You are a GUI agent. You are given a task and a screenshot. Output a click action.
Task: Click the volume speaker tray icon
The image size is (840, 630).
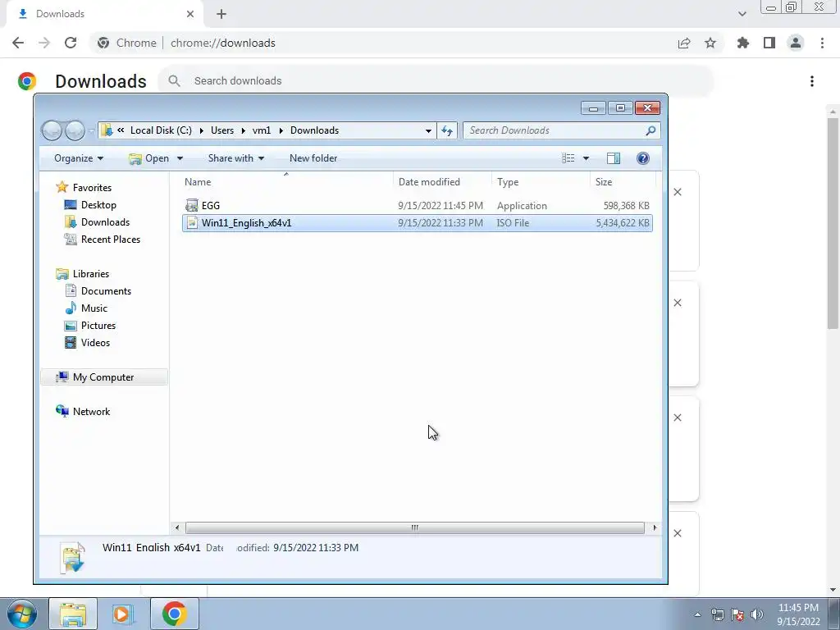pyautogui.click(x=757, y=614)
